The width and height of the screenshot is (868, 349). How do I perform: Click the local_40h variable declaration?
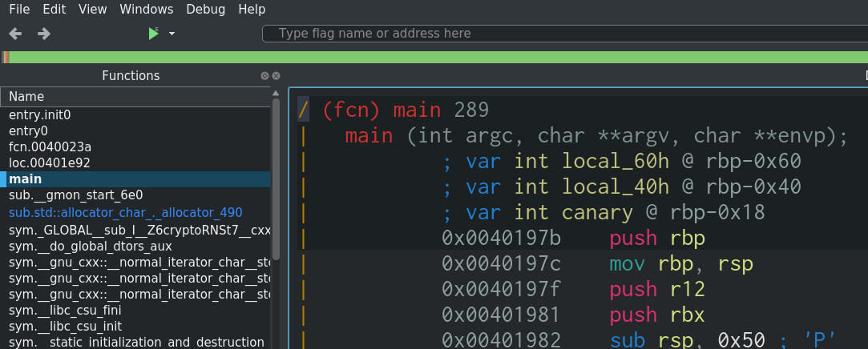click(622, 187)
